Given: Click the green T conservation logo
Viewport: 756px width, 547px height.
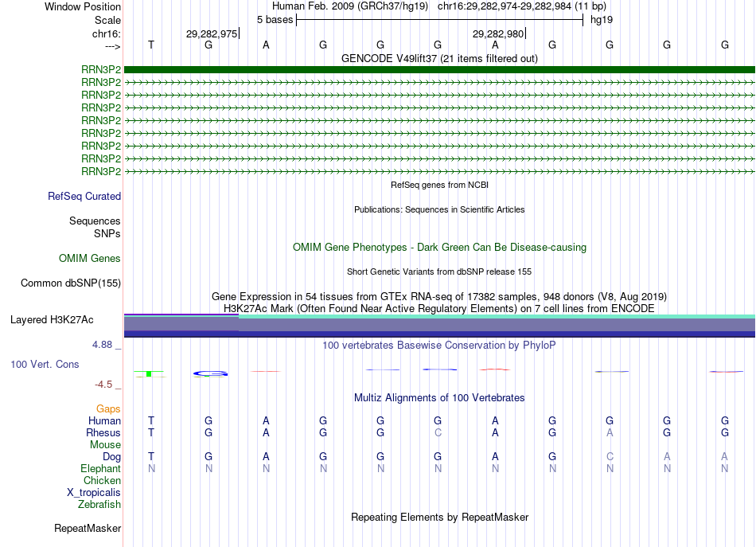Looking at the screenshot, I should (x=150, y=374).
